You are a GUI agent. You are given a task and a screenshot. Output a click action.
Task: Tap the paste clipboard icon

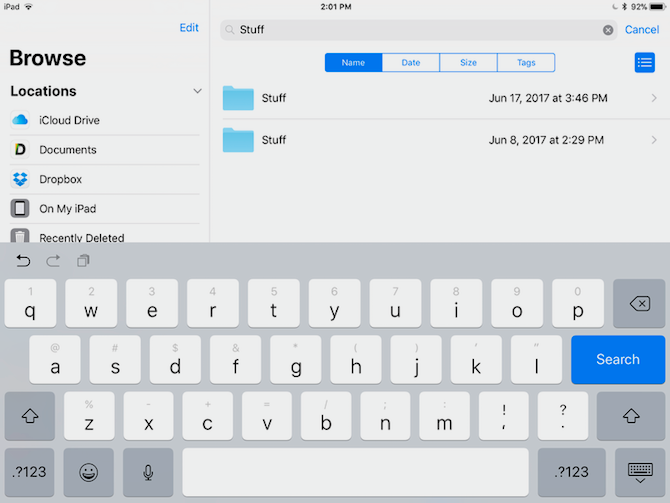83,261
